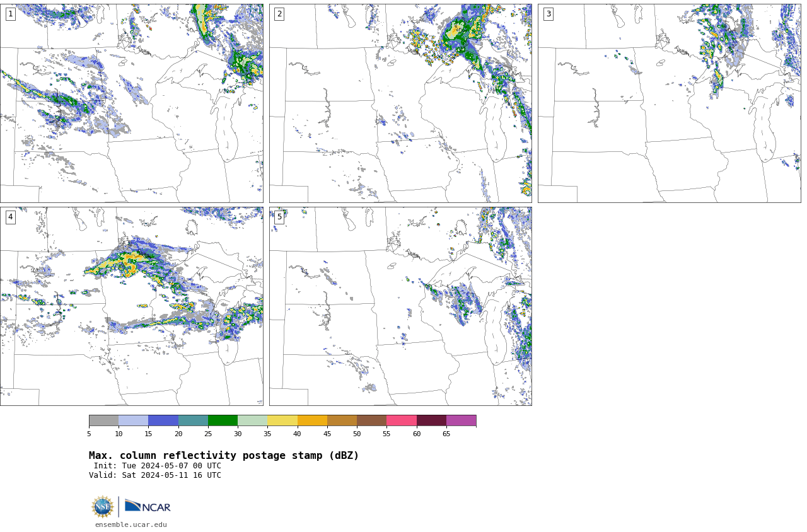Click the Init: Tue 2024-05-07 00 UTC line
This screenshot has height=532, width=807.
tap(158, 466)
